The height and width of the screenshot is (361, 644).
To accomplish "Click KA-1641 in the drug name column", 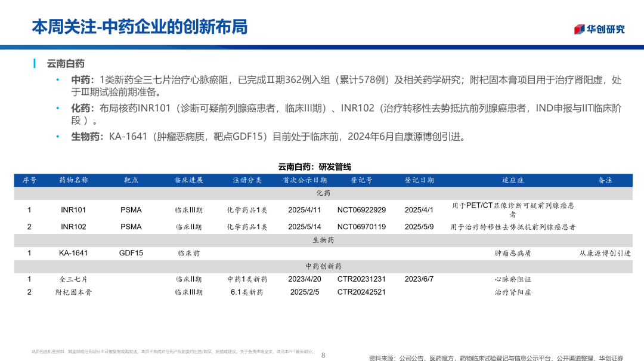I will 73,253.
